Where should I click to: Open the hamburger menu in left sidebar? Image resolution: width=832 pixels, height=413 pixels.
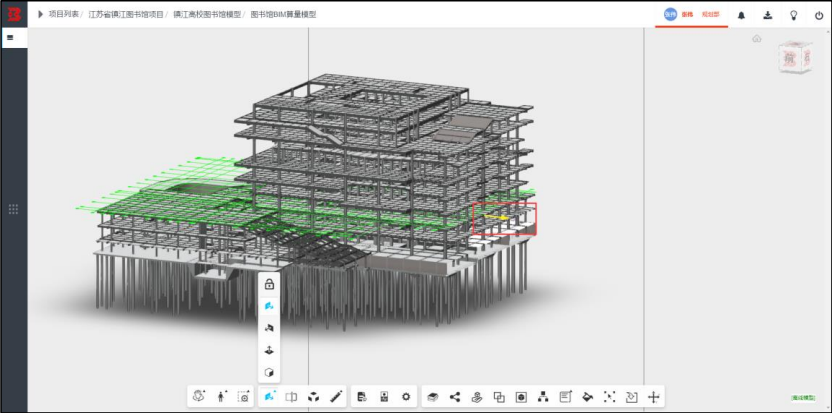10,38
